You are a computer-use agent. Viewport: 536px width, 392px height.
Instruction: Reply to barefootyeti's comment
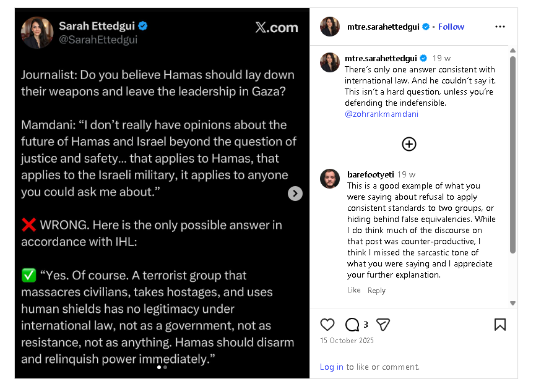(376, 290)
